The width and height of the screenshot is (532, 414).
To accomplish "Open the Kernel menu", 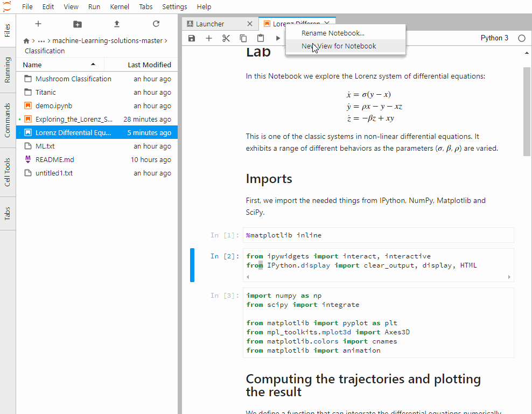I will (120, 6).
